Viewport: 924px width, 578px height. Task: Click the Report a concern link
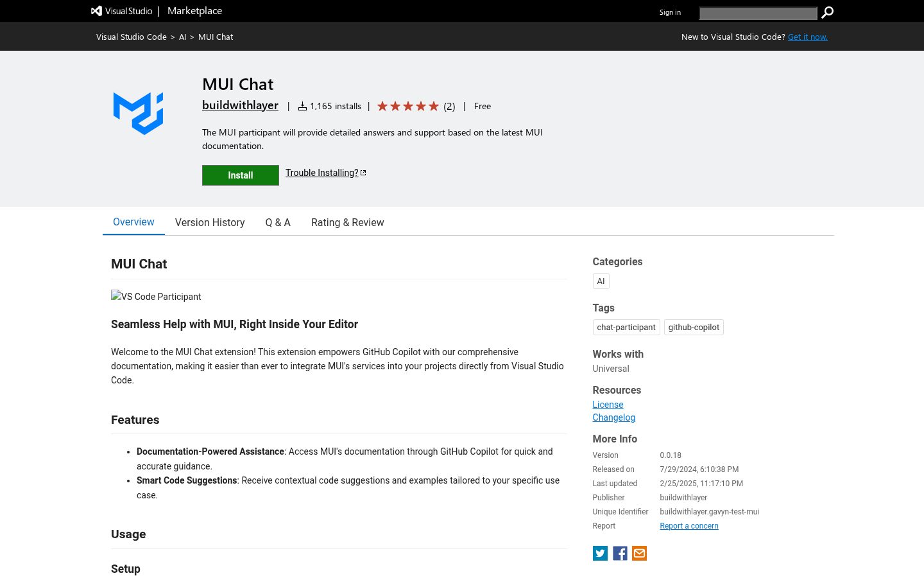689,526
